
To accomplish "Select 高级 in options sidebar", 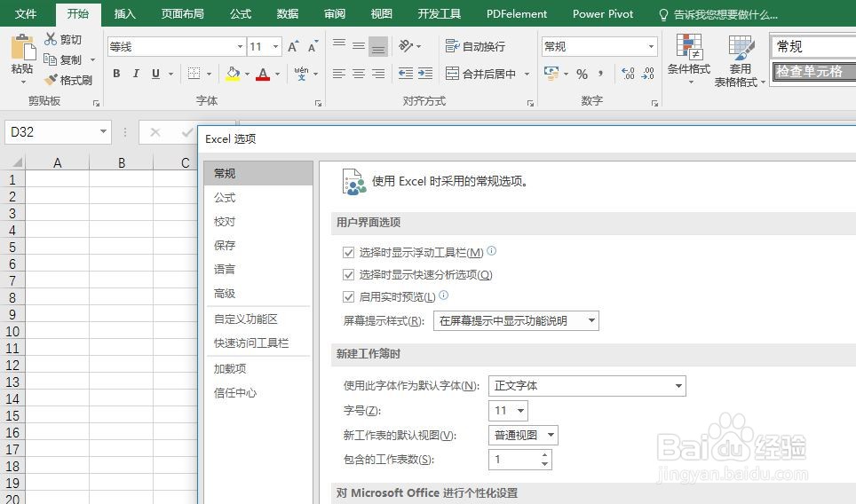I will click(x=258, y=294).
